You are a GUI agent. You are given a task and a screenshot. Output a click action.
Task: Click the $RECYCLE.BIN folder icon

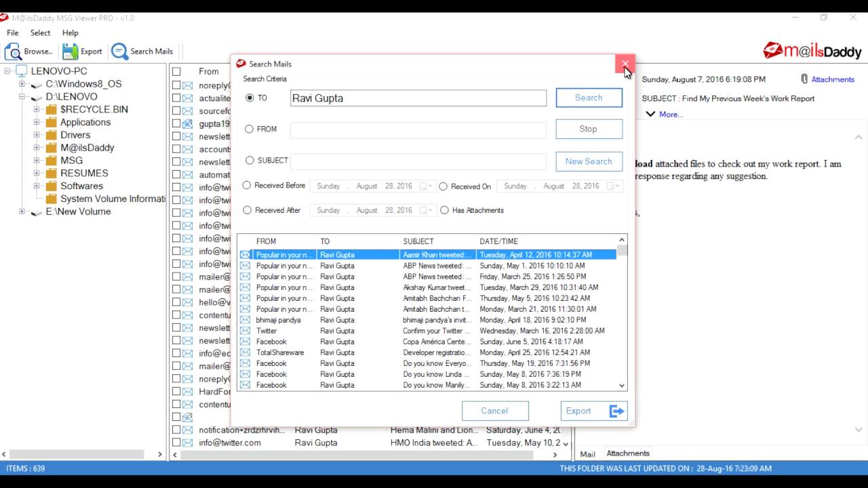[51, 110]
